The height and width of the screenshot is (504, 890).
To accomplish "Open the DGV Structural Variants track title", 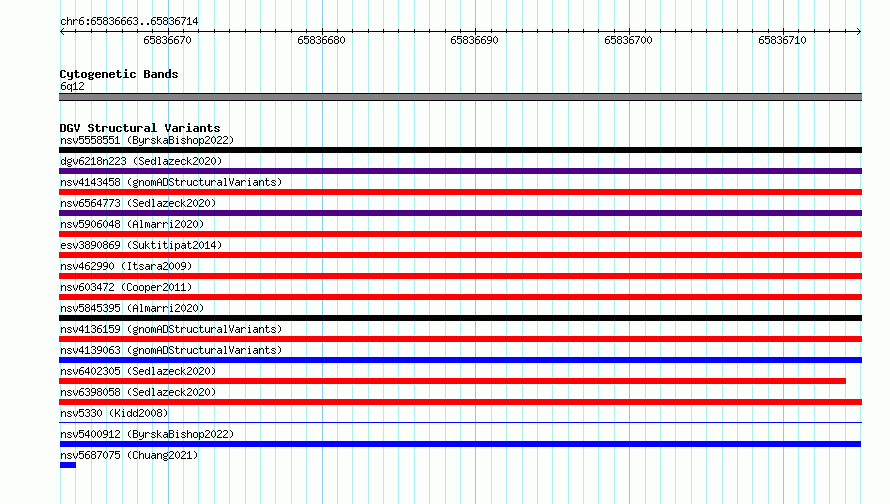I will tap(140, 128).
